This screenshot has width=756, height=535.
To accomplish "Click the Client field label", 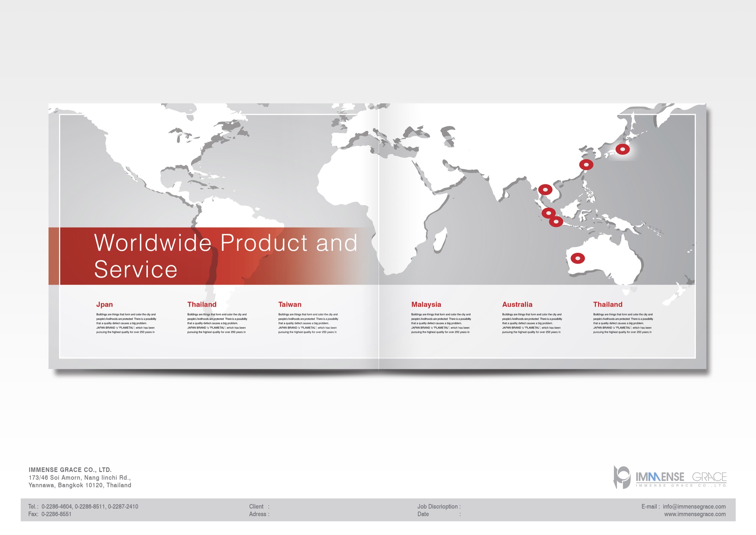I will click(x=256, y=506).
